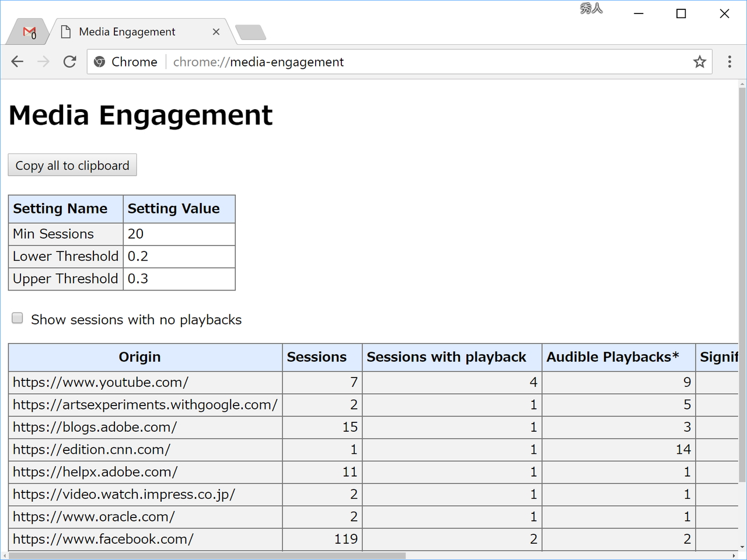Image resolution: width=747 pixels, height=560 pixels.
Task: Click the back navigation arrow
Action: point(17,61)
